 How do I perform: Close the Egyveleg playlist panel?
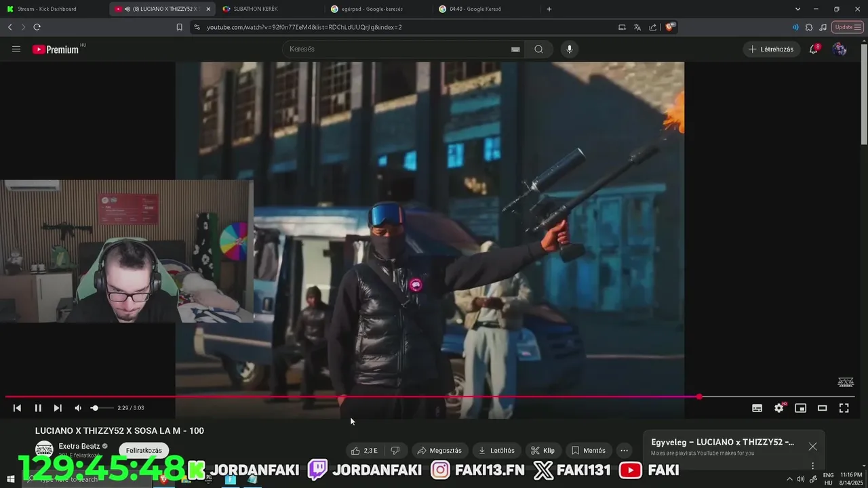click(x=812, y=446)
